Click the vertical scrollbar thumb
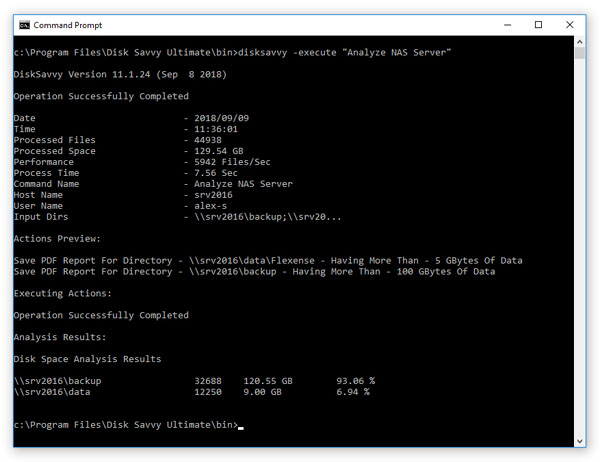This screenshot has height=462, width=600. (579, 53)
